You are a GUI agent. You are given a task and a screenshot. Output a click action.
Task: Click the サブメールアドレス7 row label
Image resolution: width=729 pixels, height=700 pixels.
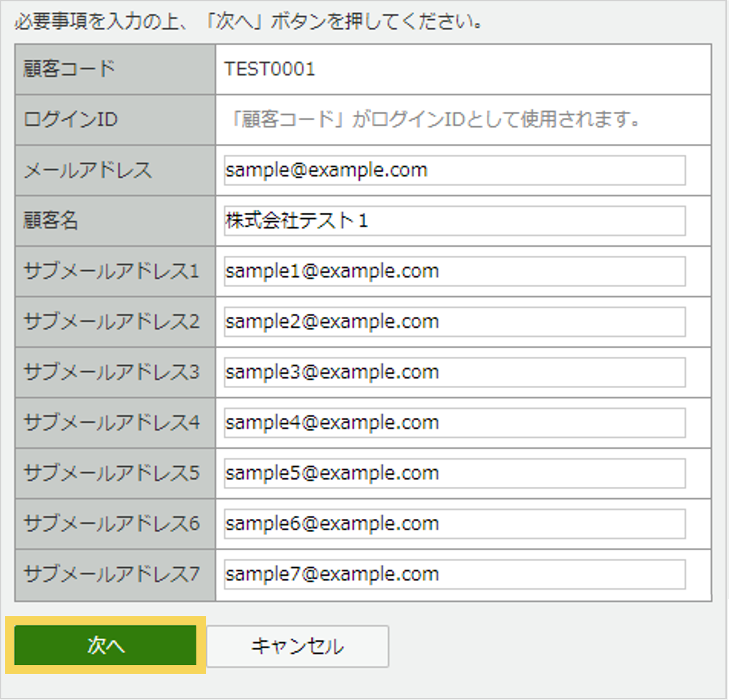click(111, 574)
